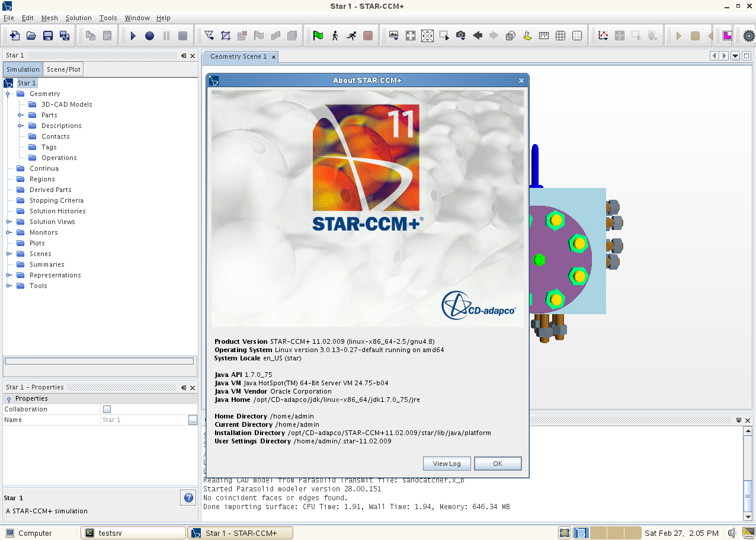Viewport: 756px width, 540px height.
Task: Select the Regions tree item
Action: tap(42, 179)
